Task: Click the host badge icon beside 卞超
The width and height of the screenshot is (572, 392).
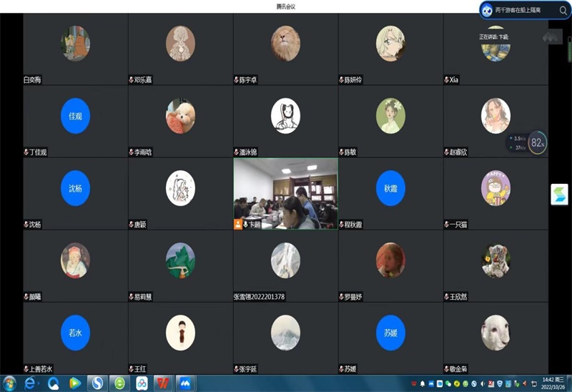Action: 238,224
